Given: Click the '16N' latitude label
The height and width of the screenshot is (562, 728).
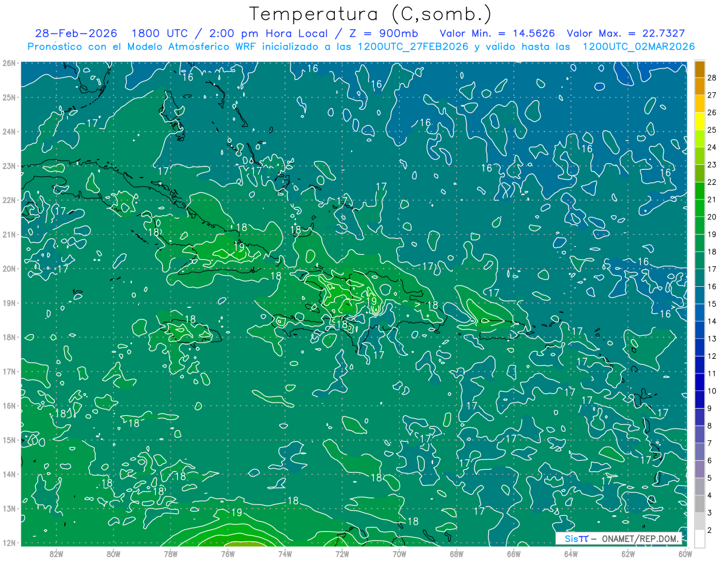Looking at the screenshot, I should point(8,406).
